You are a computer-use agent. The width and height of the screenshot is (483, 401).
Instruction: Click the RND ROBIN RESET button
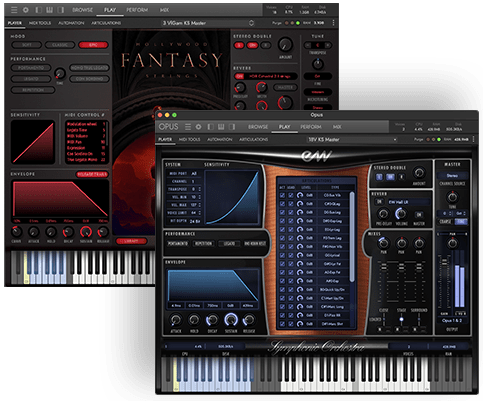[x=255, y=244]
